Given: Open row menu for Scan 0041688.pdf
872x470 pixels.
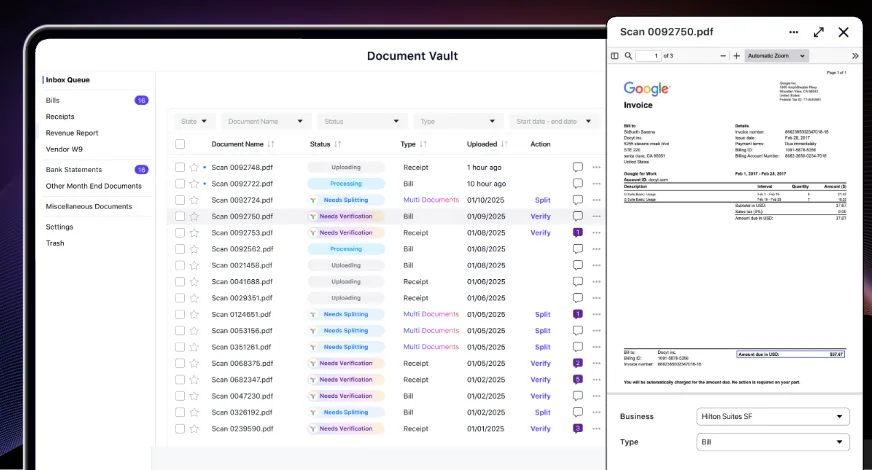Looking at the screenshot, I should click(597, 281).
